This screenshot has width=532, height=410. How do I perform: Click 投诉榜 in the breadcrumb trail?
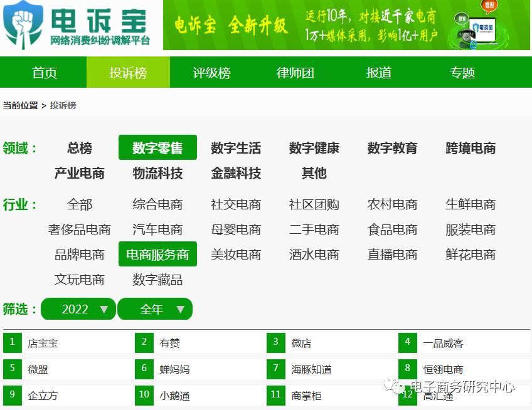tap(63, 105)
